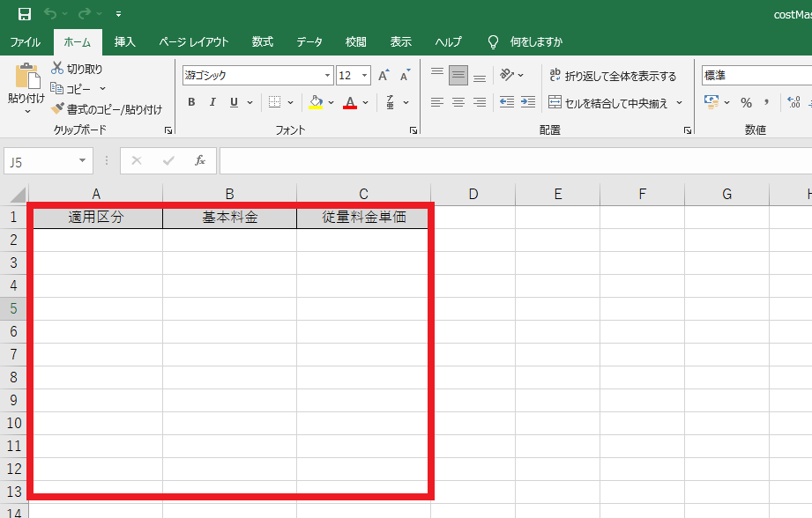Toggle wrap text (折り返して全体を表示する)
Image resolution: width=812 pixels, height=518 pixels.
coord(612,76)
